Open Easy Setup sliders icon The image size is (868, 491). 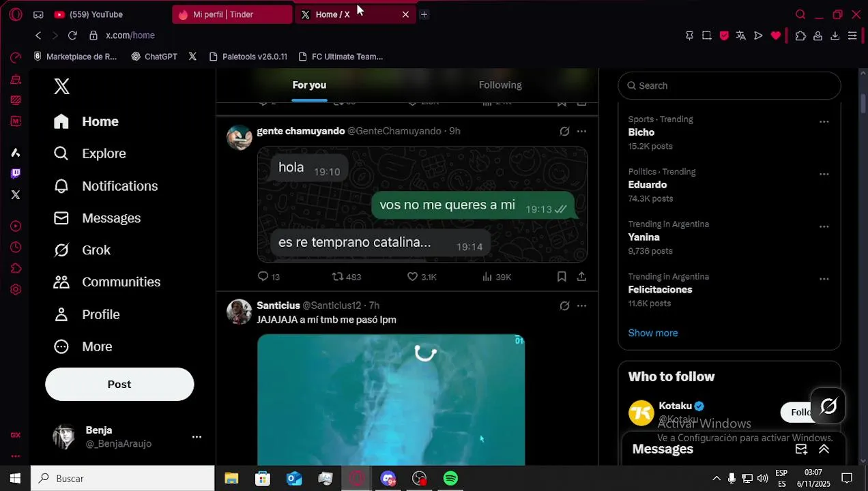852,35
